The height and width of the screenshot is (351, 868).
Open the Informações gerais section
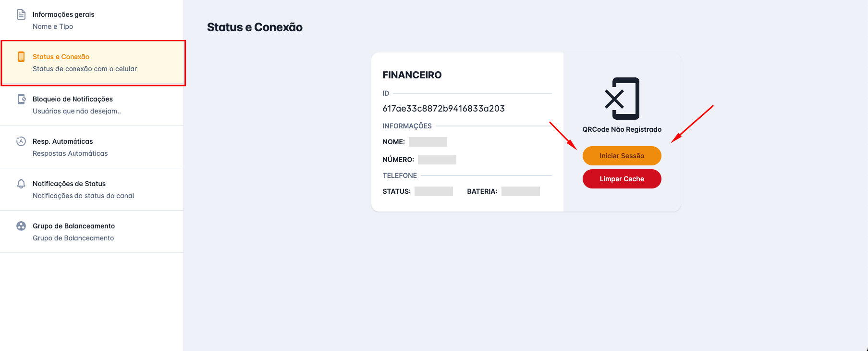(63, 14)
